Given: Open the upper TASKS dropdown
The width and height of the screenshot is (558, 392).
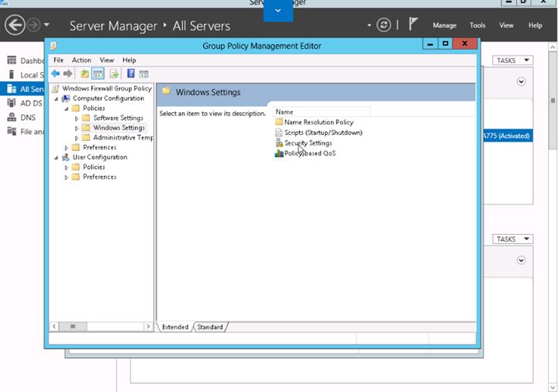Looking at the screenshot, I should (x=511, y=60).
